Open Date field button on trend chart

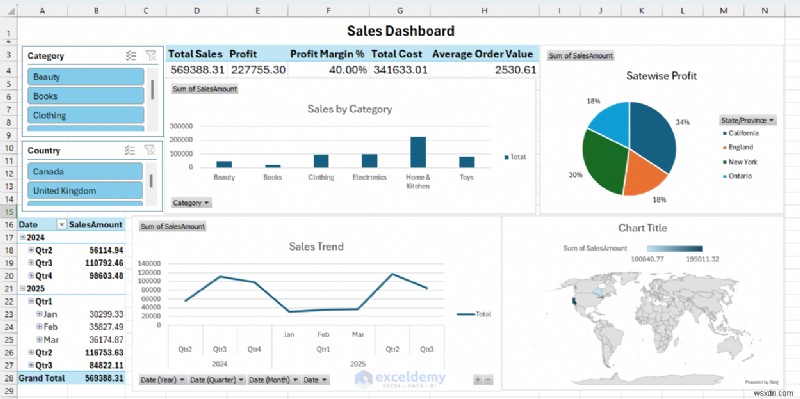click(315, 380)
